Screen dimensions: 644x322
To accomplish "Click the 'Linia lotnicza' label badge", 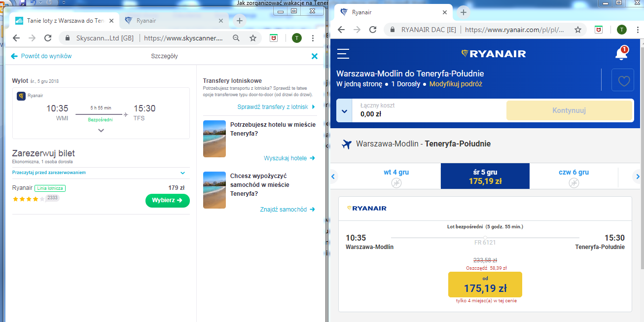I will (50, 188).
